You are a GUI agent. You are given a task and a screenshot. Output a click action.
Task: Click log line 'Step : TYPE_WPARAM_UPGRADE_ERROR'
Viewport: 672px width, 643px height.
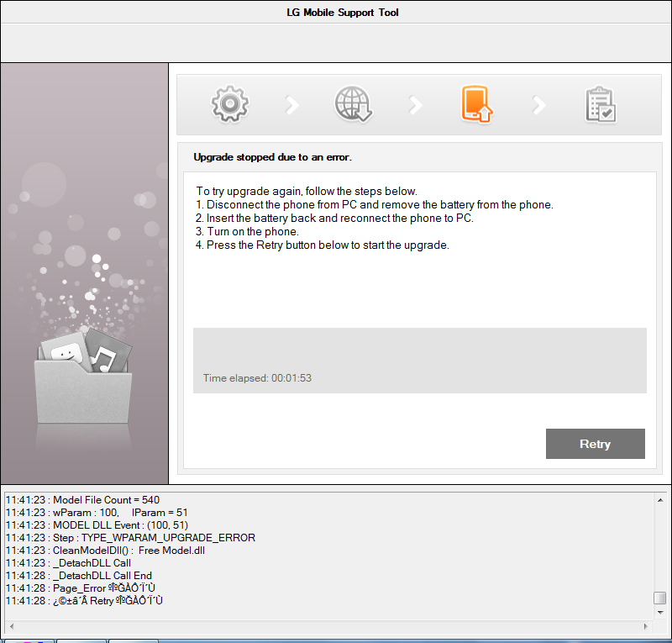[131, 537]
